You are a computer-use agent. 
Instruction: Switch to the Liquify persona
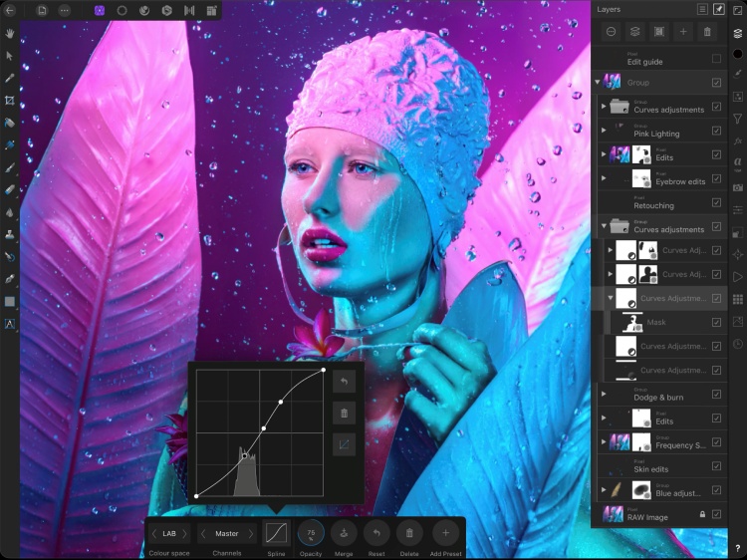144,10
